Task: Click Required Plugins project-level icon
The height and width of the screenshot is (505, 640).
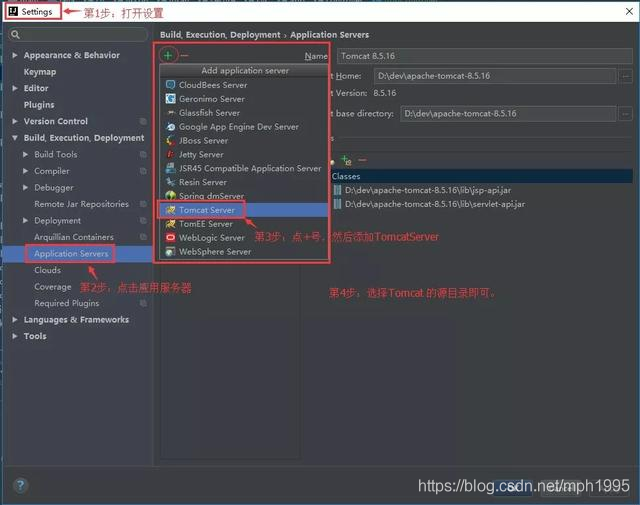Action: [143, 303]
